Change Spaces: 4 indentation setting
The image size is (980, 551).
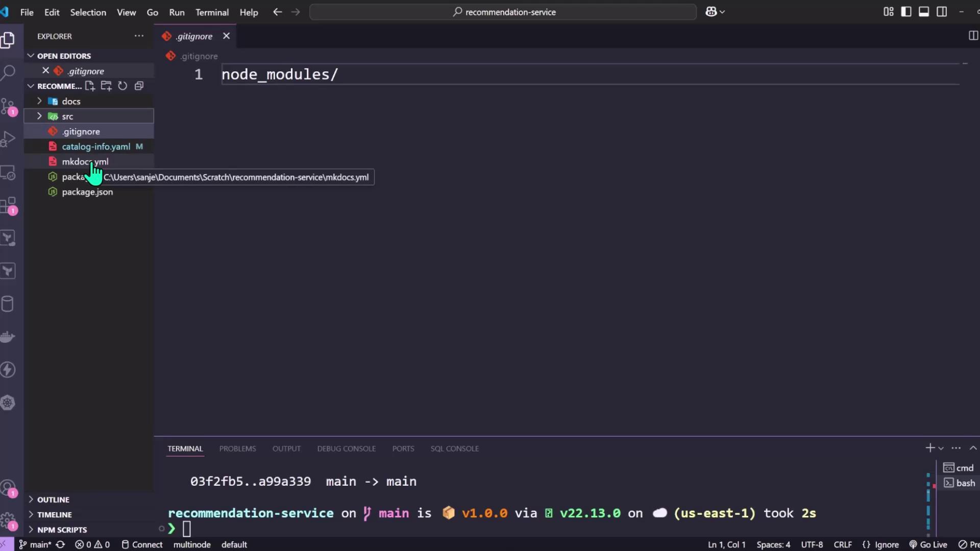773,544
